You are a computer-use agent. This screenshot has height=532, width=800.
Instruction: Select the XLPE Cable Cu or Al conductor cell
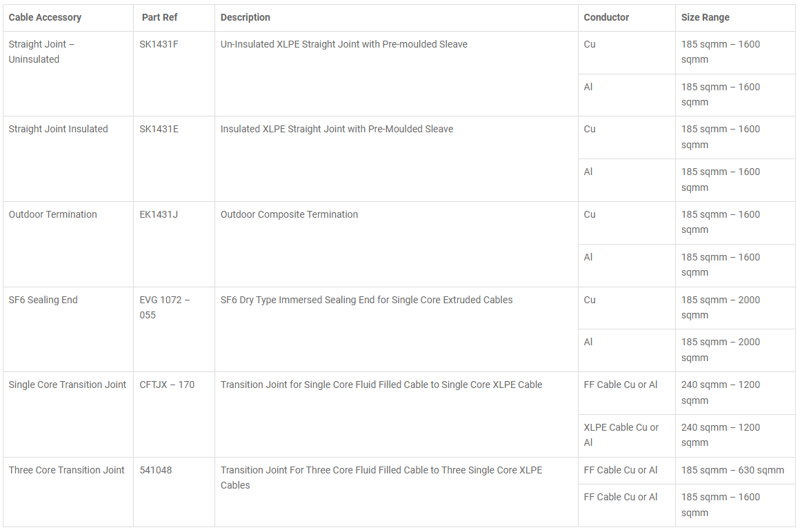point(621,435)
